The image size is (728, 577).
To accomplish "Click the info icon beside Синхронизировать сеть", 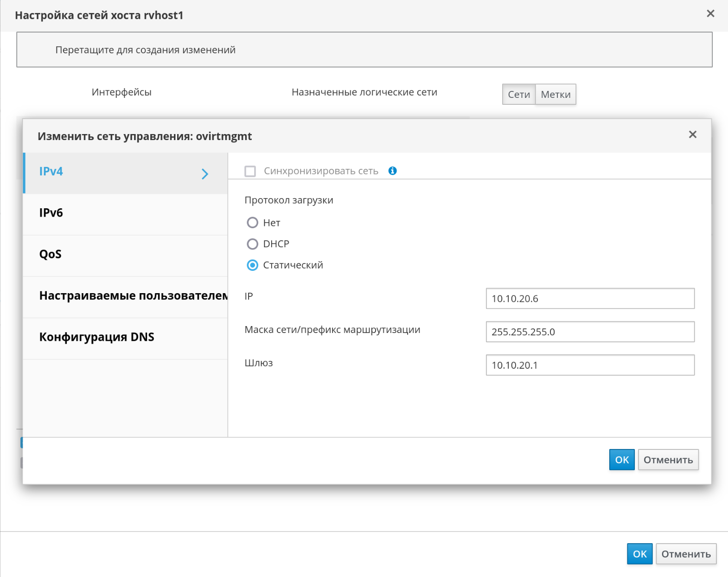I will pyautogui.click(x=392, y=171).
